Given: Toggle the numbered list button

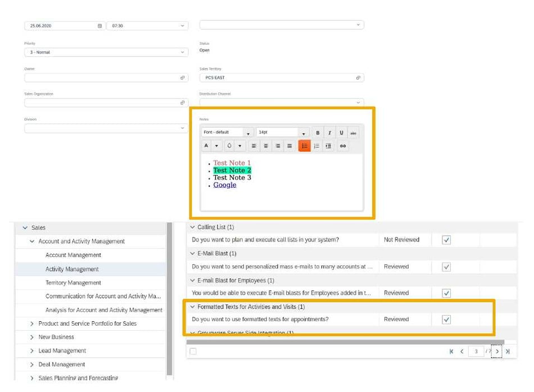Looking at the screenshot, I should point(316,146).
